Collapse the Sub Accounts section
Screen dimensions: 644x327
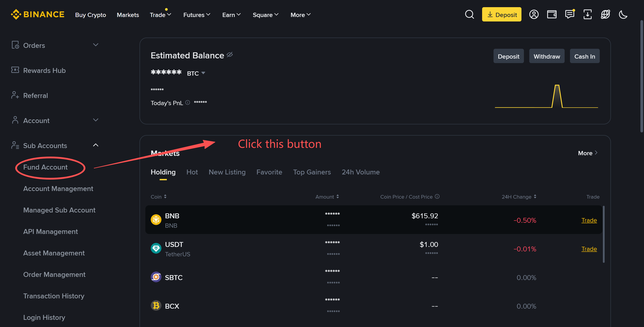click(95, 145)
